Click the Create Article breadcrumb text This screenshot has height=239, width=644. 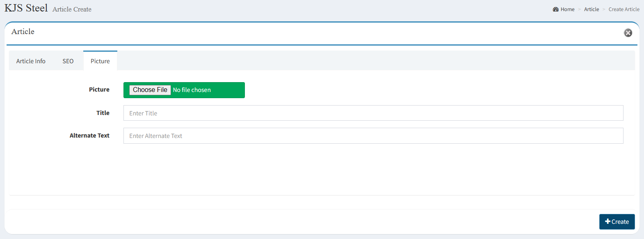tap(624, 9)
